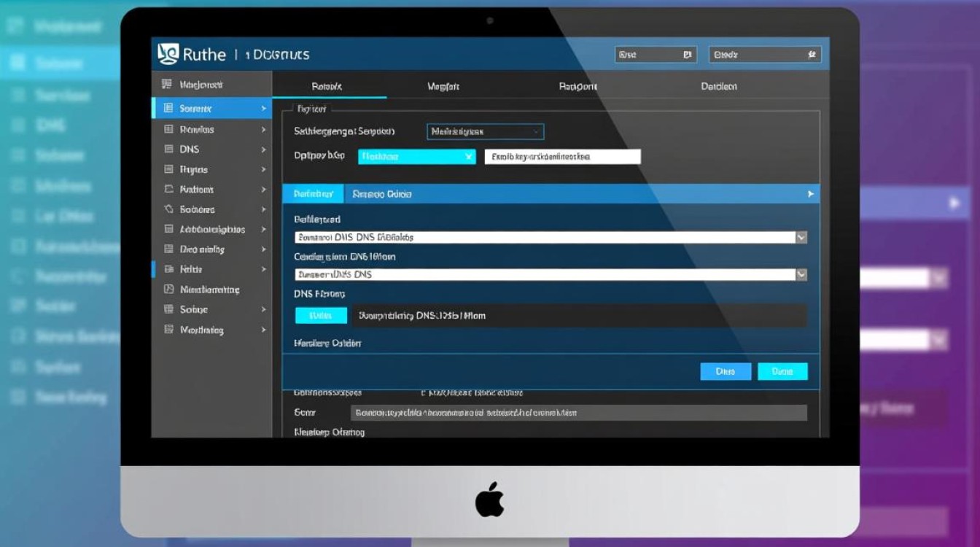
Task: Click the icon beside the DNS sidebar item
Action: coord(168,149)
